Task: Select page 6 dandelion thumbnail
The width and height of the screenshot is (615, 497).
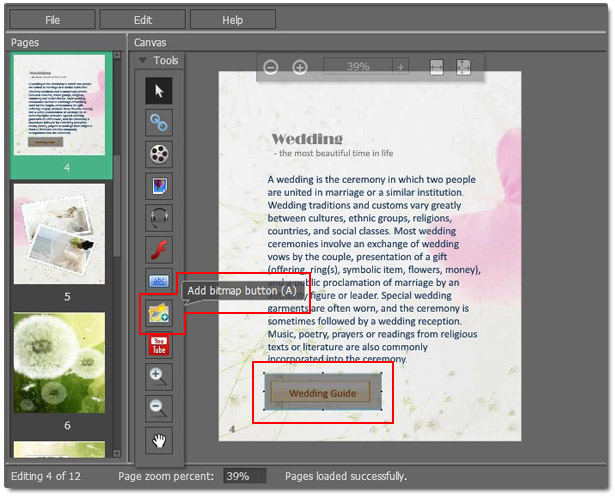Action: pos(60,362)
